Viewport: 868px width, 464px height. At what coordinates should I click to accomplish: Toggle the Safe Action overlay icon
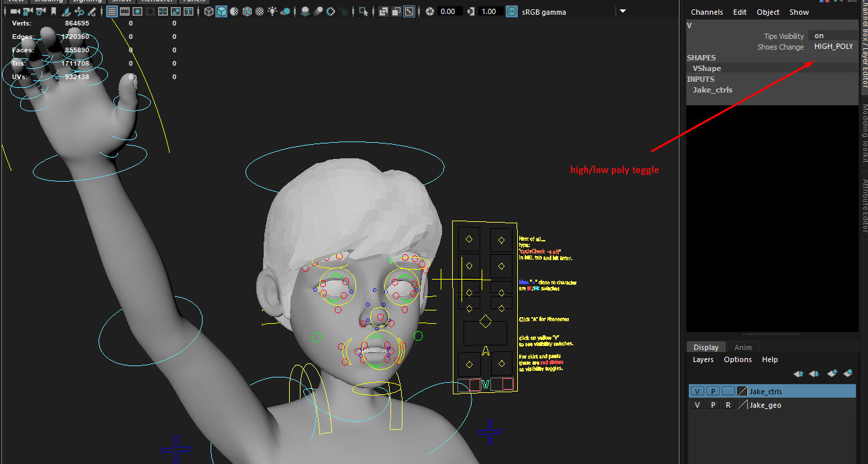point(176,11)
